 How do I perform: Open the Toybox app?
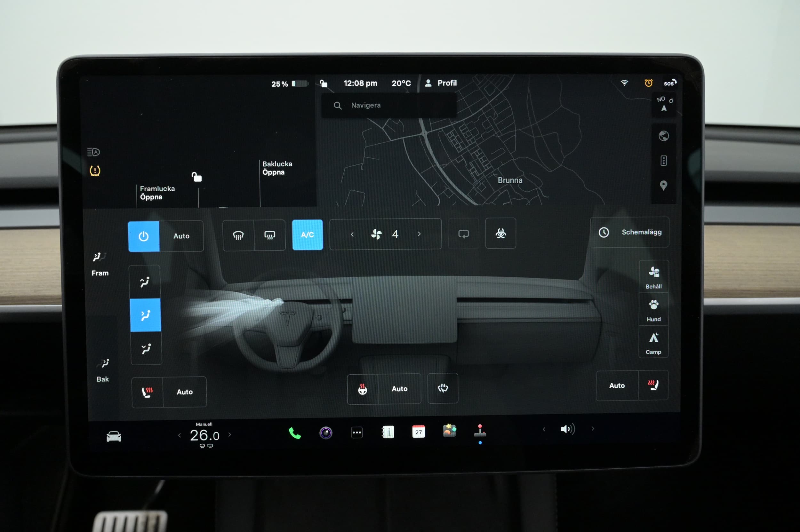click(x=449, y=431)
